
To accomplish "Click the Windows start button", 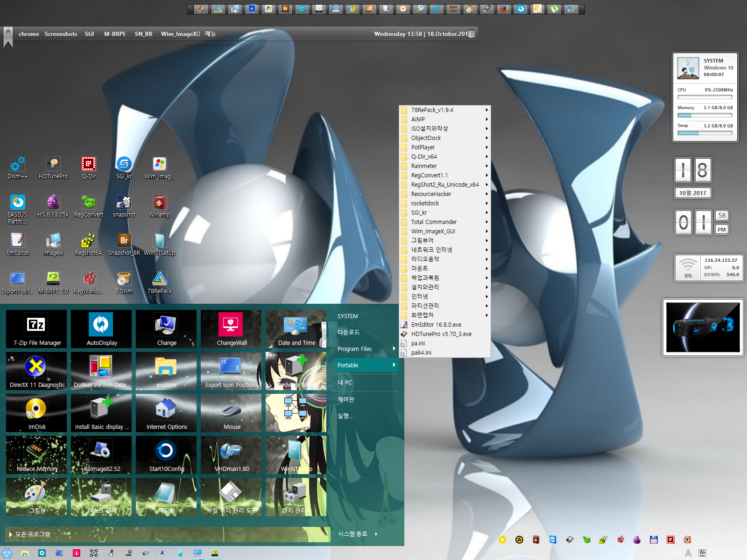I will (x=7, y=553).
